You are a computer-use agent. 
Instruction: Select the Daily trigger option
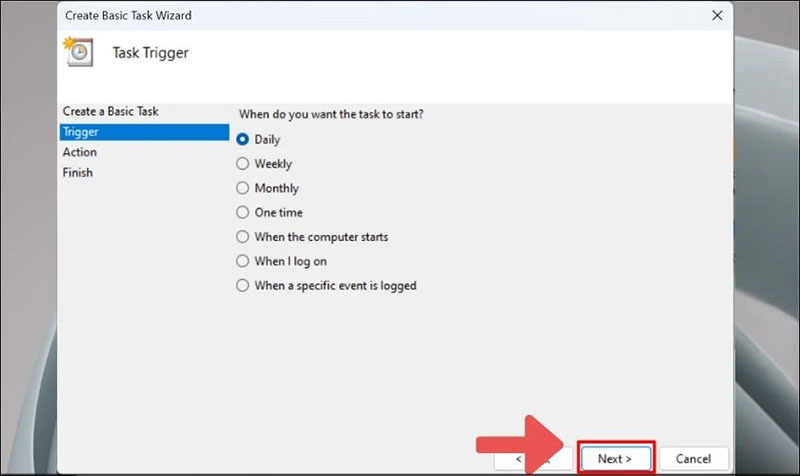coord(242,139)
